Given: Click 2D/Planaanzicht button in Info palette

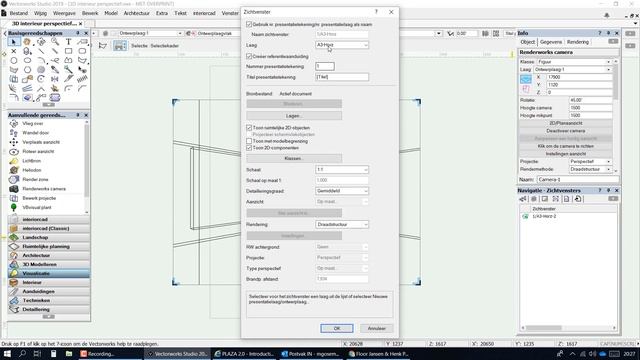Looking at the screenshot, I should [565, 123].
